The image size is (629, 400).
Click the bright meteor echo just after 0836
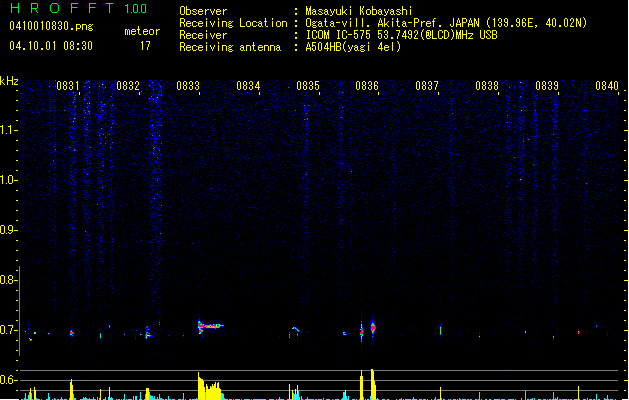373,328
